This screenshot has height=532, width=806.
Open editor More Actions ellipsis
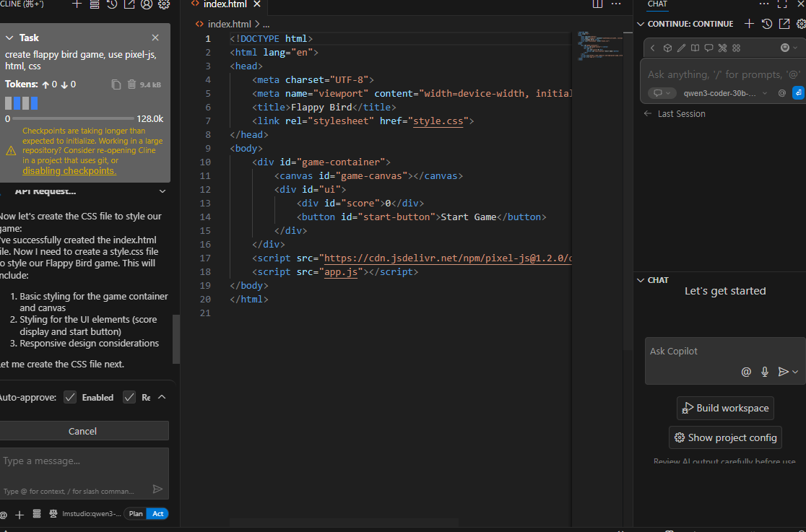[616, 4]
